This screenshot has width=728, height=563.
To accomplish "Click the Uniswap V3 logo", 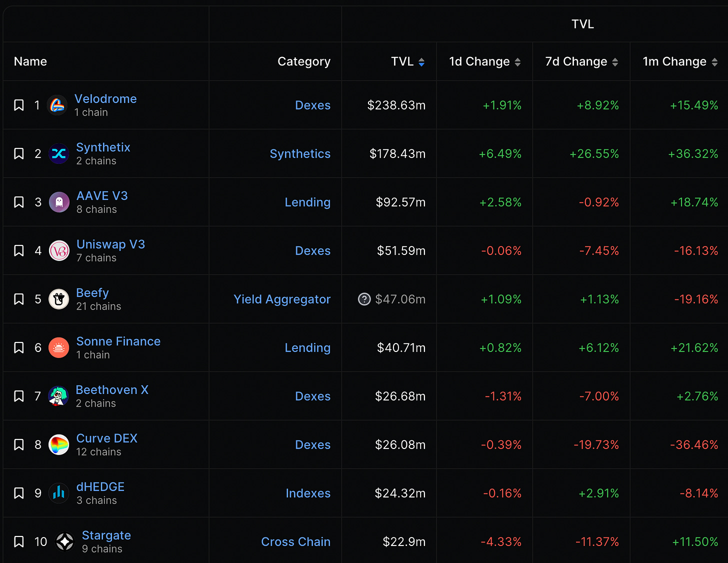I will click(59, 250).
